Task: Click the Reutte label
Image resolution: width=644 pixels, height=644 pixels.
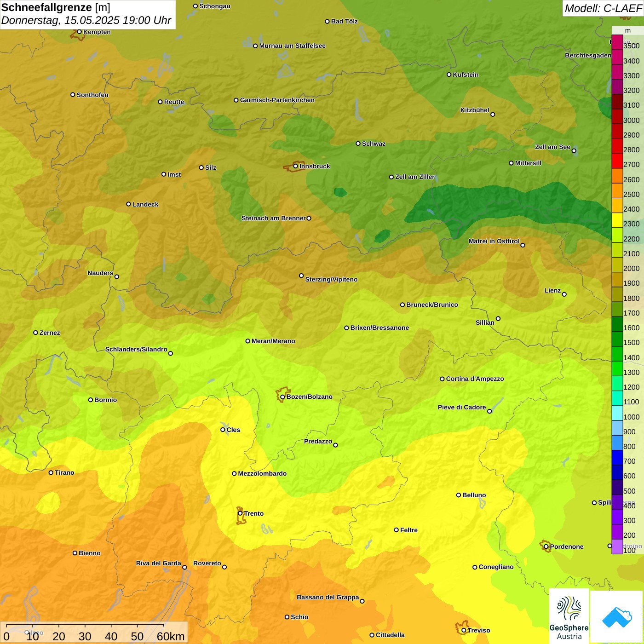Action: pyautogui.click(x=174, y=102)
